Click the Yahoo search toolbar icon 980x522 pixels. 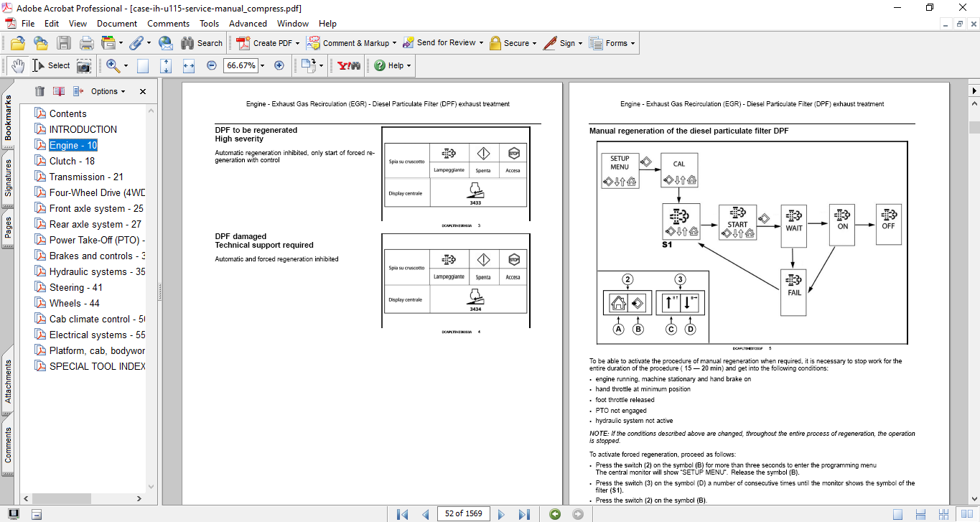[349, 65]
